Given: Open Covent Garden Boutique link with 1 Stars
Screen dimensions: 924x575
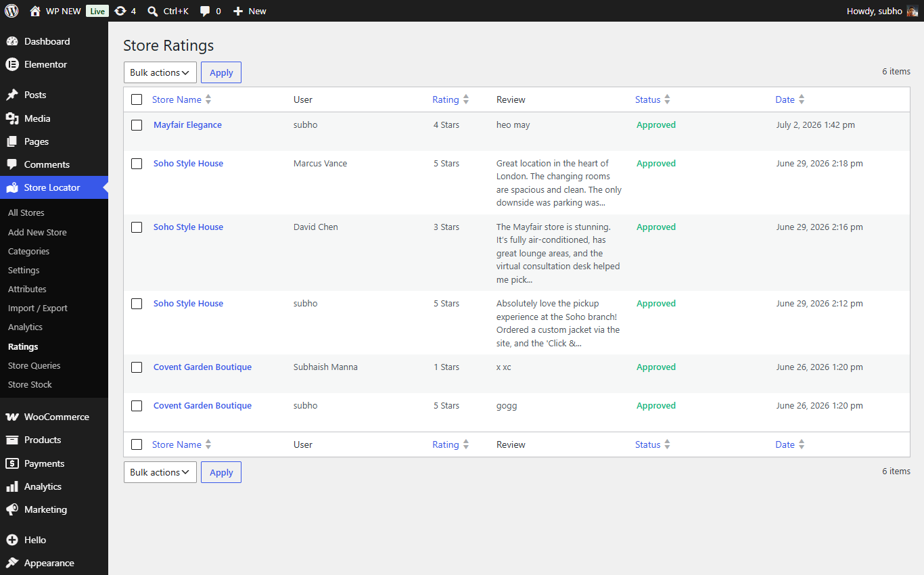Looking at the screenshot, I should coord(202,367).
